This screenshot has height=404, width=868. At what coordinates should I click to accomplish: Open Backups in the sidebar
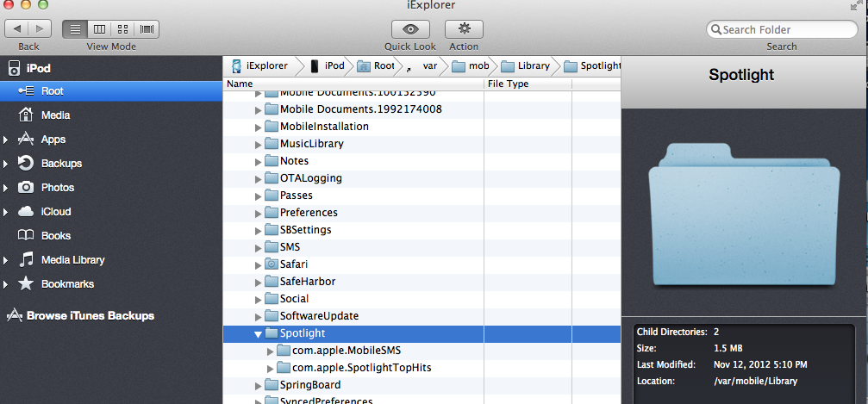tap(110, 164)
